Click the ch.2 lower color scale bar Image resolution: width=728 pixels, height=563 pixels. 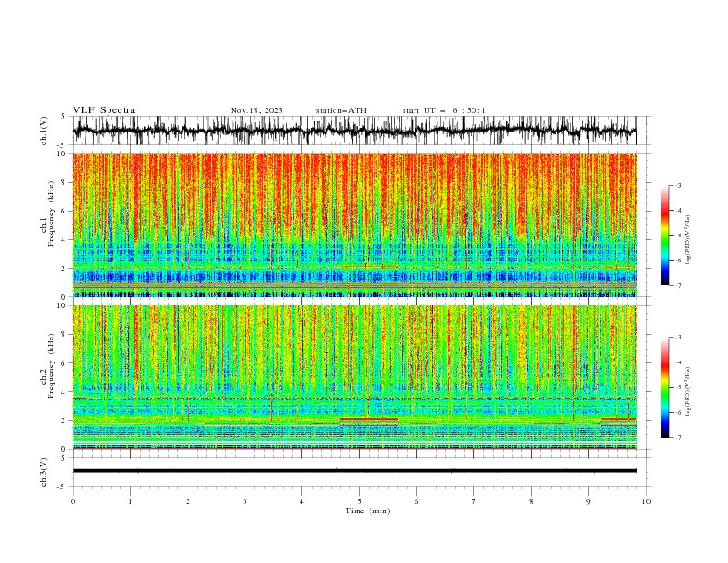tap(665, 387)
